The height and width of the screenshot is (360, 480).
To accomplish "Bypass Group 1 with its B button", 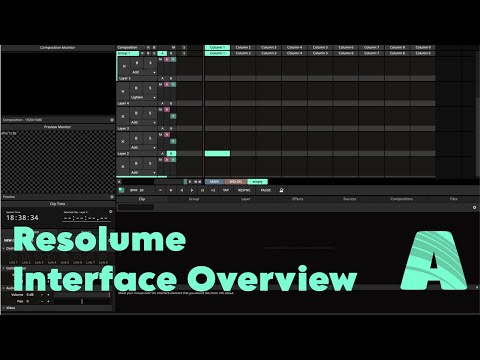I will [x=148, y=53].
